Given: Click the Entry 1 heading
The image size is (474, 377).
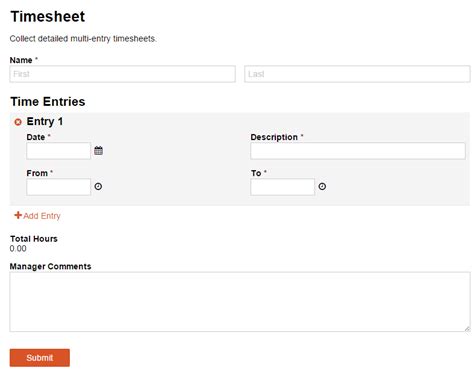Looking at the screenshot, I should 45,122.
